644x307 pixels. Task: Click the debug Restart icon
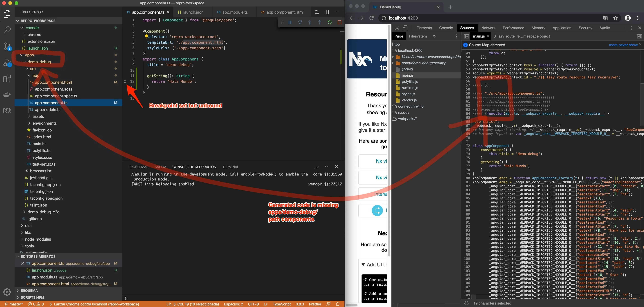coord(329,22)
